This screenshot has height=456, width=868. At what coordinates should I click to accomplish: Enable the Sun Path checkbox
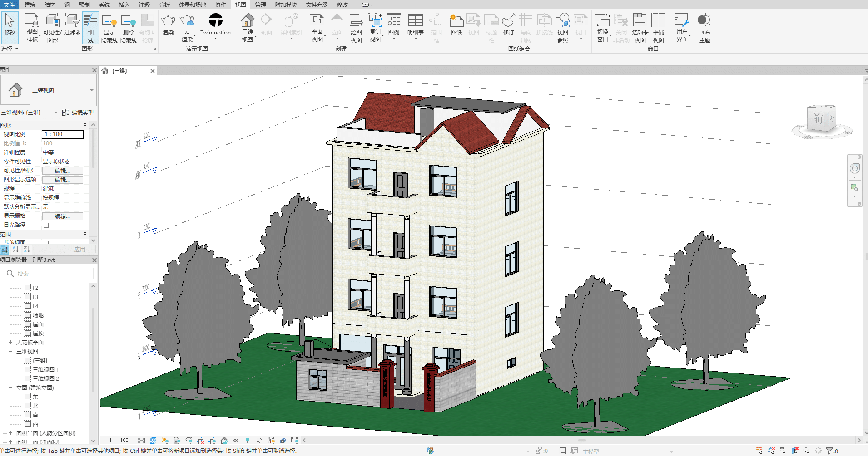(x=46, y=225)
